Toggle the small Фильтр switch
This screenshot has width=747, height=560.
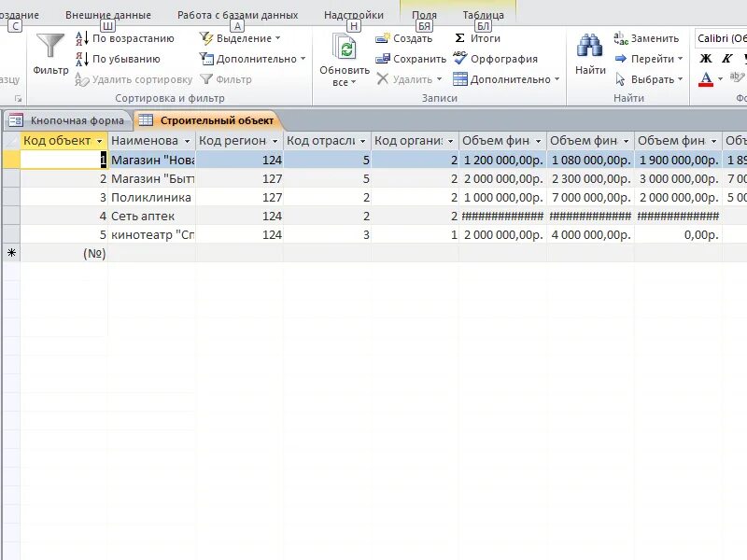(x=226, y=79)
